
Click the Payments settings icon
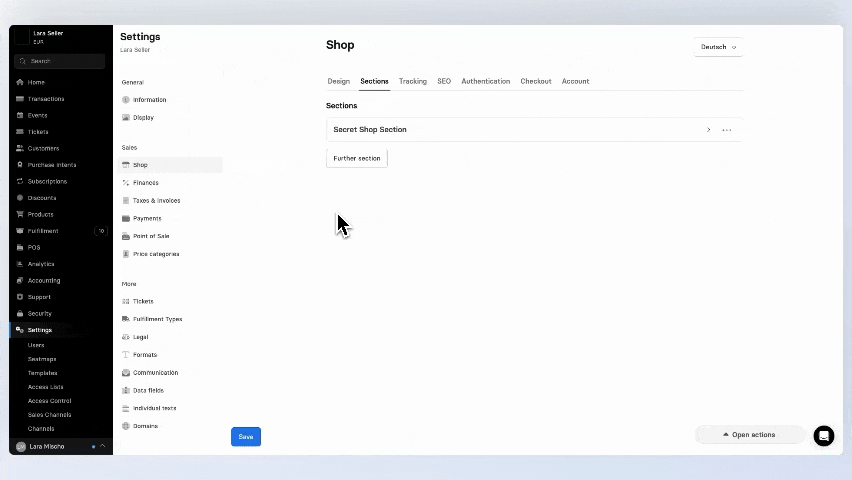(126, 218)
